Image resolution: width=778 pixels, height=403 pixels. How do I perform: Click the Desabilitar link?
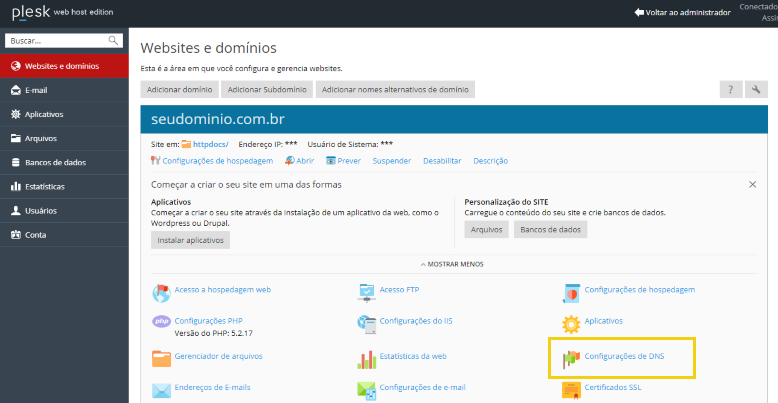[x=442, y=161]
